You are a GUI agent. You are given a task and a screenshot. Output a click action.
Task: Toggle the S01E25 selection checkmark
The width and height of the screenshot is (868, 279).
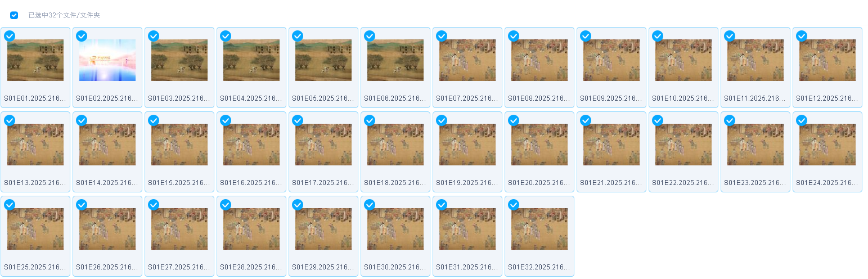(10, 205)
